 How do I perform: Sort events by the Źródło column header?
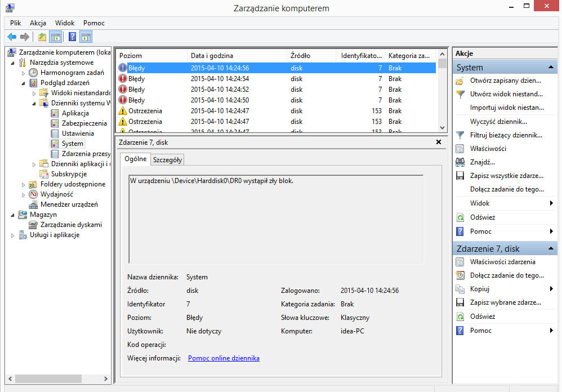click(311, 56)
